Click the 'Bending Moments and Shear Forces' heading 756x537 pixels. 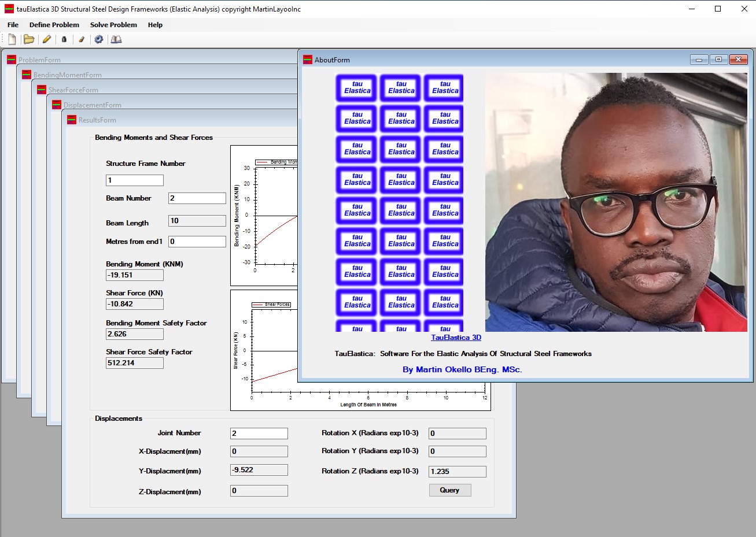[x=154, y=138]
